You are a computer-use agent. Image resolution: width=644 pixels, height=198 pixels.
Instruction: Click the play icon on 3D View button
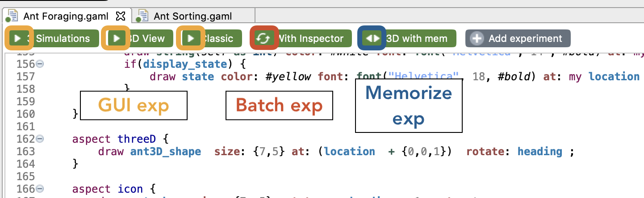(117, 38)
